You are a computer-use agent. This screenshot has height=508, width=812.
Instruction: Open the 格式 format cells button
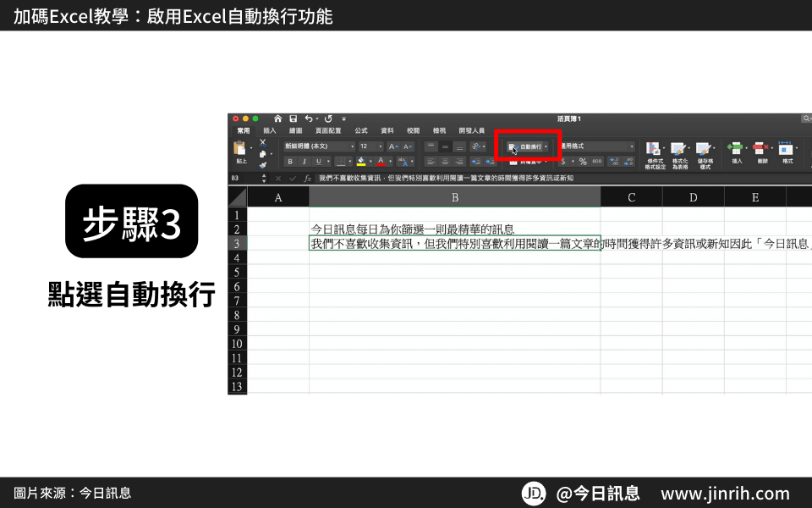pyautogui.click(x=787, y=153)
